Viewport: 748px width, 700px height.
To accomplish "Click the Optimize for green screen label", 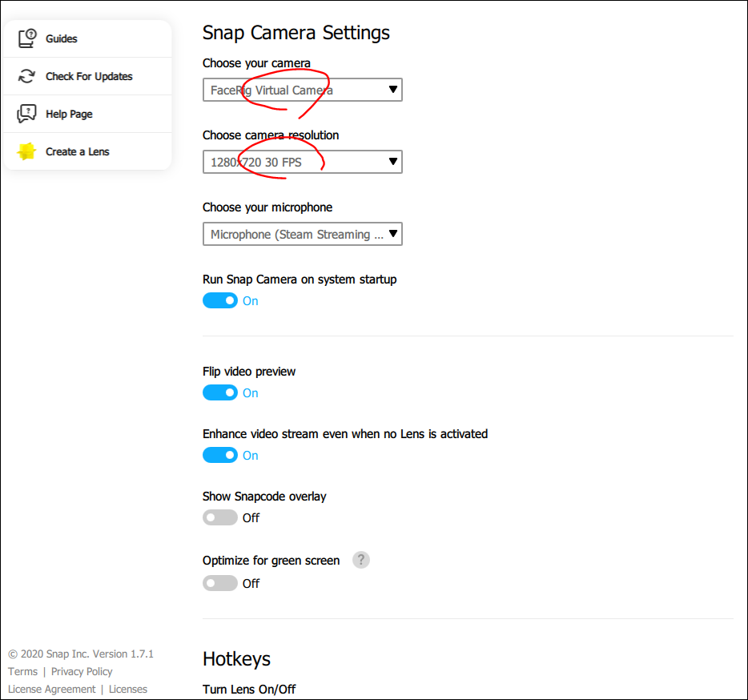I will pos(271,560).
